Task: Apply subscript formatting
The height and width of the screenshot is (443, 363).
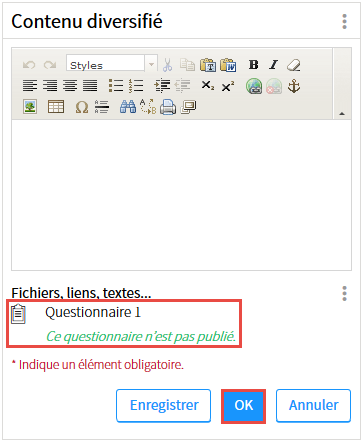Action: [208, 86]
